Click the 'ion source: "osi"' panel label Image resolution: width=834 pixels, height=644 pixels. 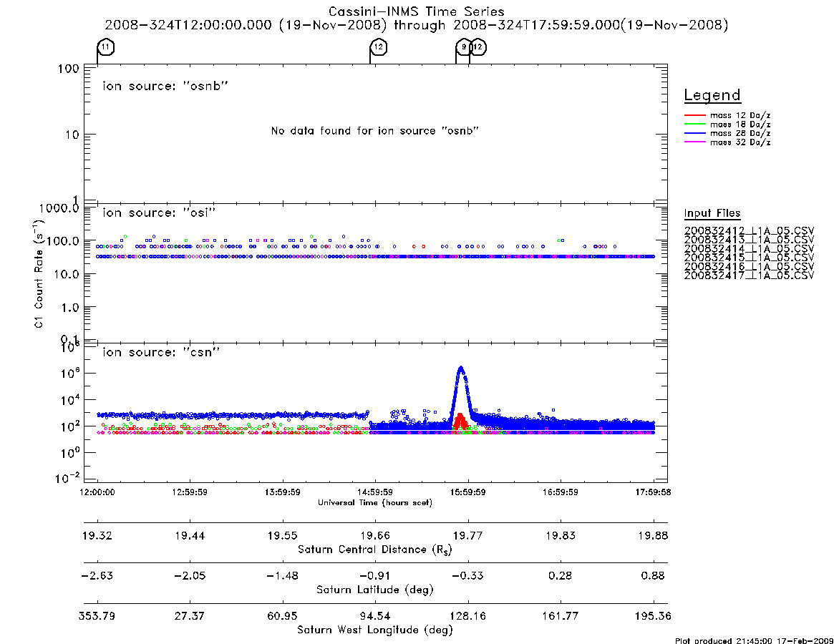tap(159, 213)
